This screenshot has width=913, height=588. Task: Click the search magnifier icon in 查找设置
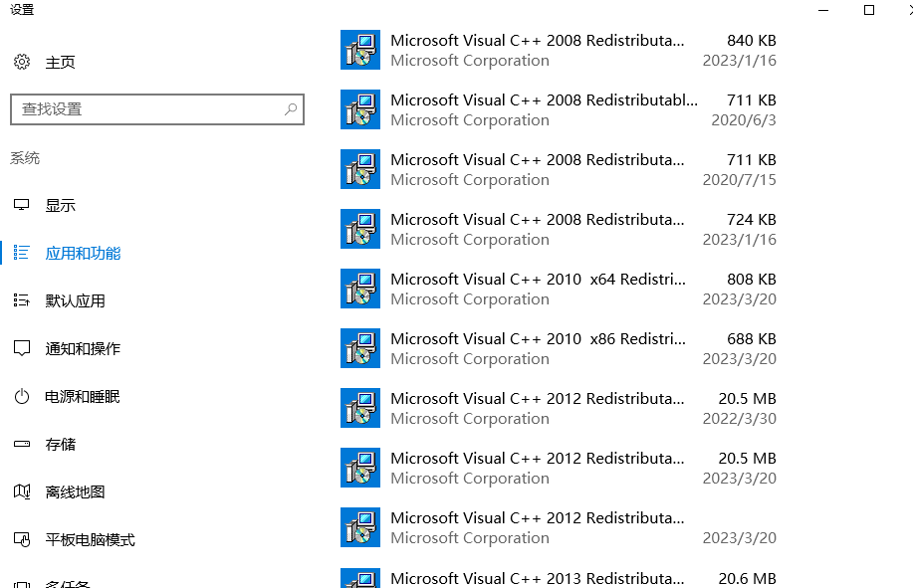(291, 109)
